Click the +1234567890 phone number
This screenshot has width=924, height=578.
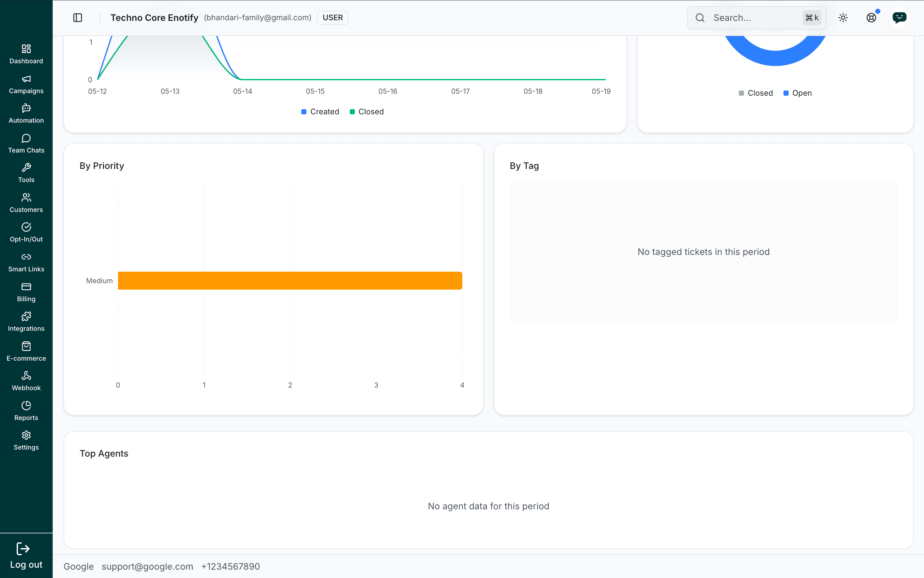tap(231, 566)
